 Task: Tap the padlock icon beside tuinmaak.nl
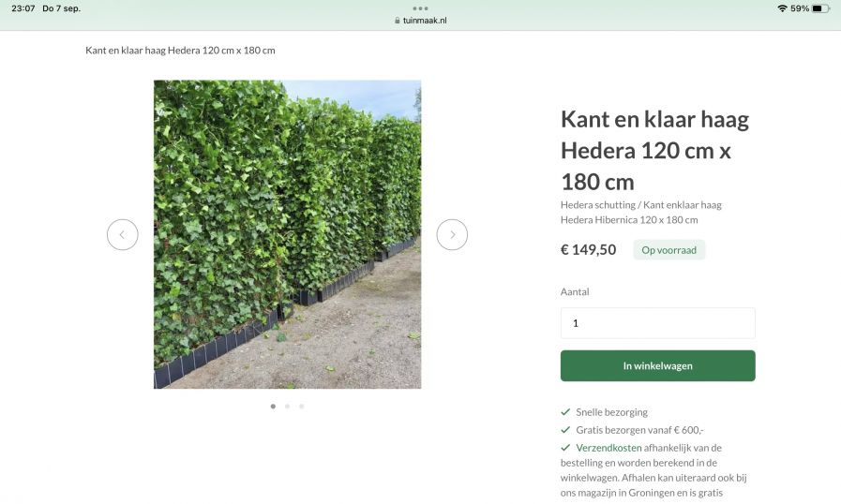397,21
